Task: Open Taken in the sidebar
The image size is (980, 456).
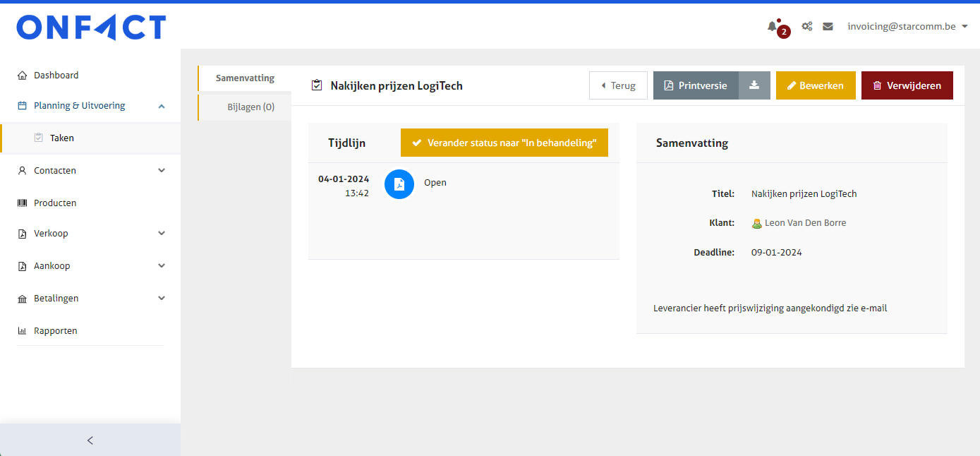Action: point(62,138)
